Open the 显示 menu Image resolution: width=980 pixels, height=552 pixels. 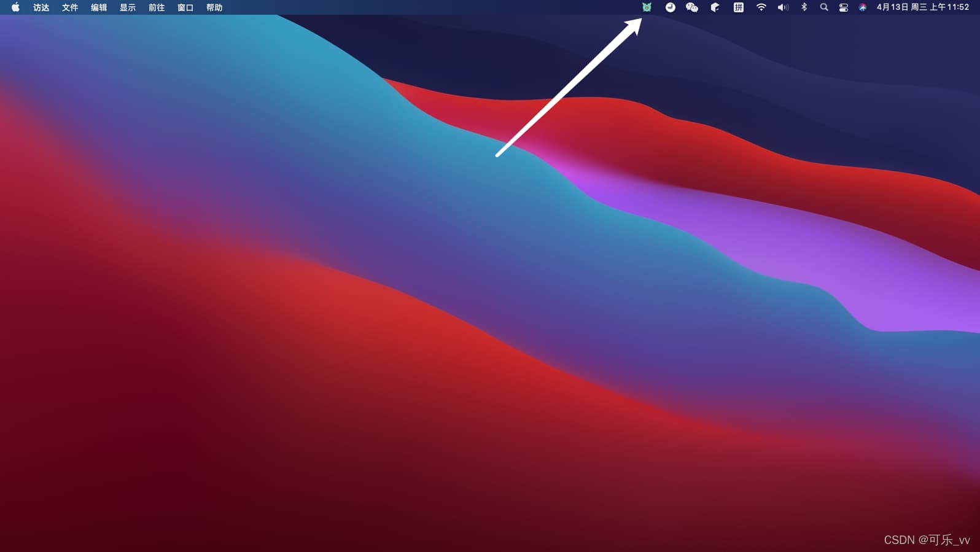pos(128,7)
